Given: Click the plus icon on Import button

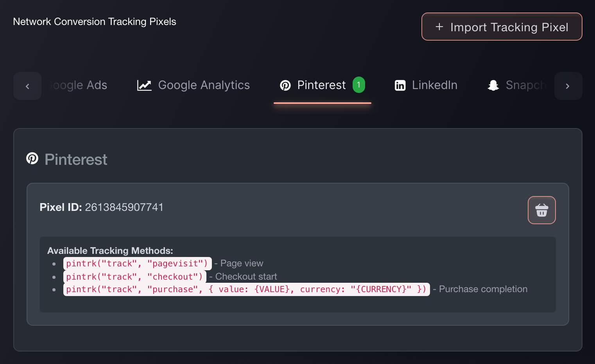Looking at the screenshot, I should pyautogui.click(x=439, y=27).
